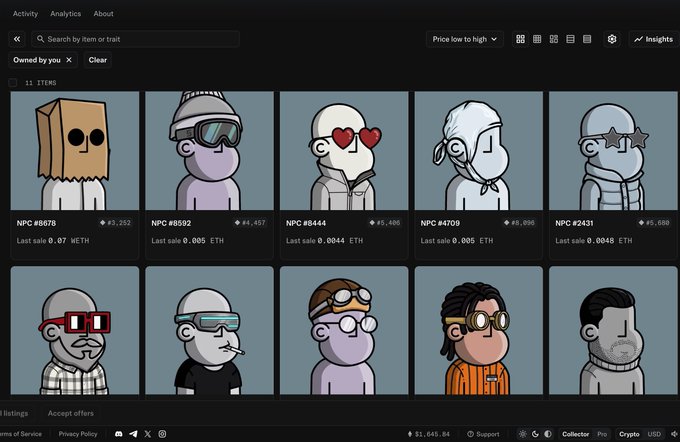Select the system contrast theme icon
This screenshot has width=680, height=442.
click(x=548, y=434)
